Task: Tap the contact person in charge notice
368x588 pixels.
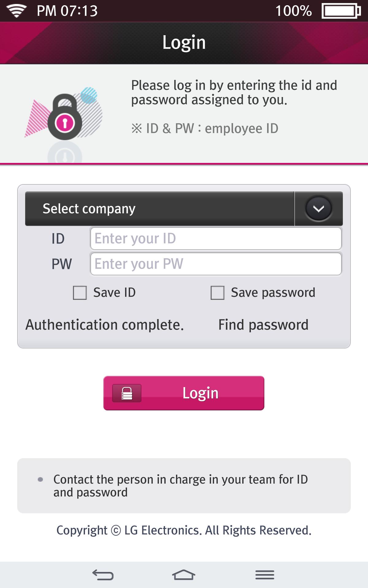Action: [181, 486]
